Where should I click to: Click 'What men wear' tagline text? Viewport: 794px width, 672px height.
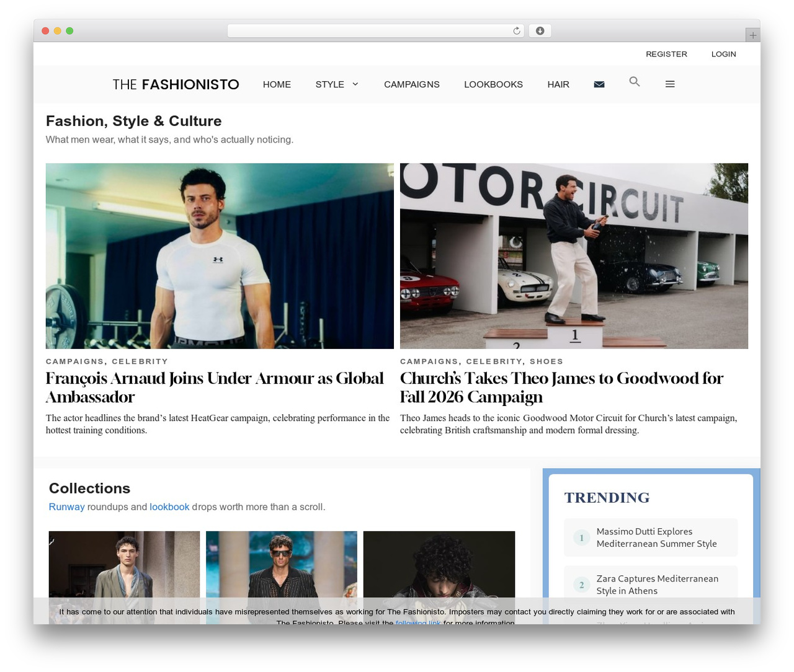(x=169, y=140)
